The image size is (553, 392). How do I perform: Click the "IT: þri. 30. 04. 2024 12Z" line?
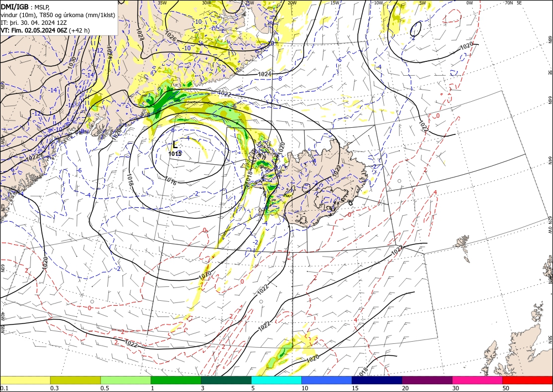pyautogui.click(x=34, y=23)
